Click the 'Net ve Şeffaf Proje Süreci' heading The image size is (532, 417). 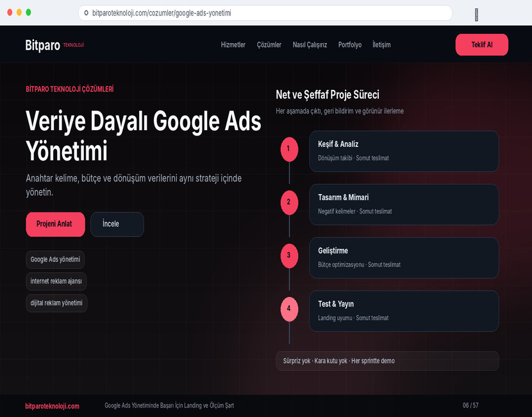(328, 95)
